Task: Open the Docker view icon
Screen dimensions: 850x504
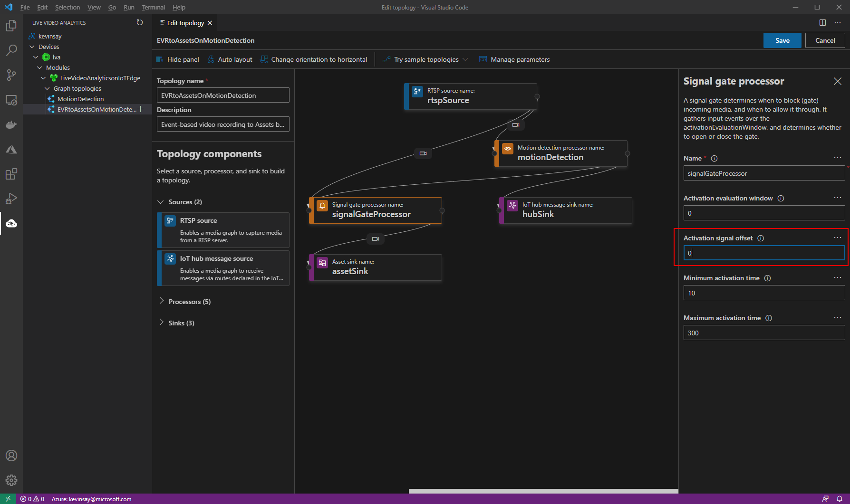Action: click(x=11, y=124)
